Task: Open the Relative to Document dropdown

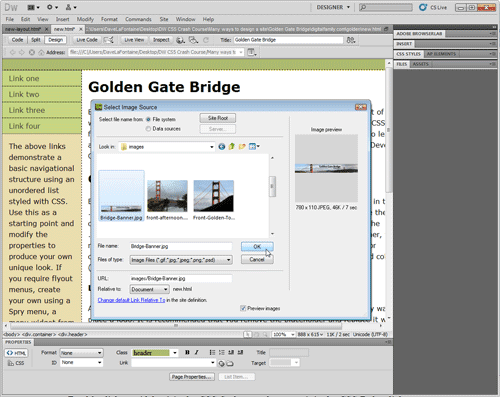Action: pos(149,289)
